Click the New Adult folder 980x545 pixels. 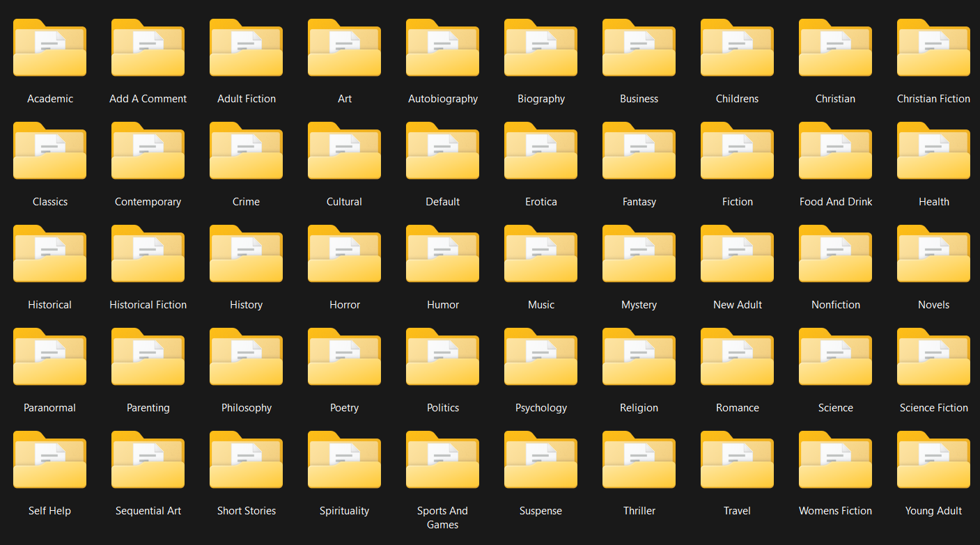tap(737, 255)
